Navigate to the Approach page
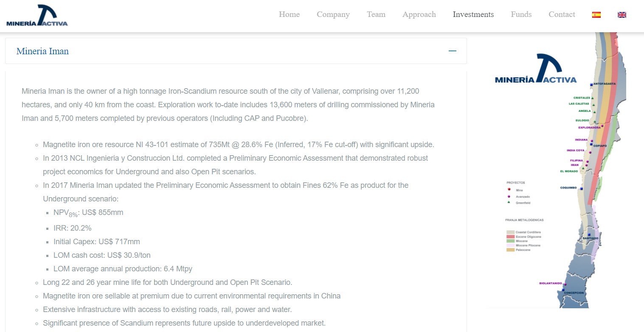This screenshot has height=332, width=644. pos(419,14)
